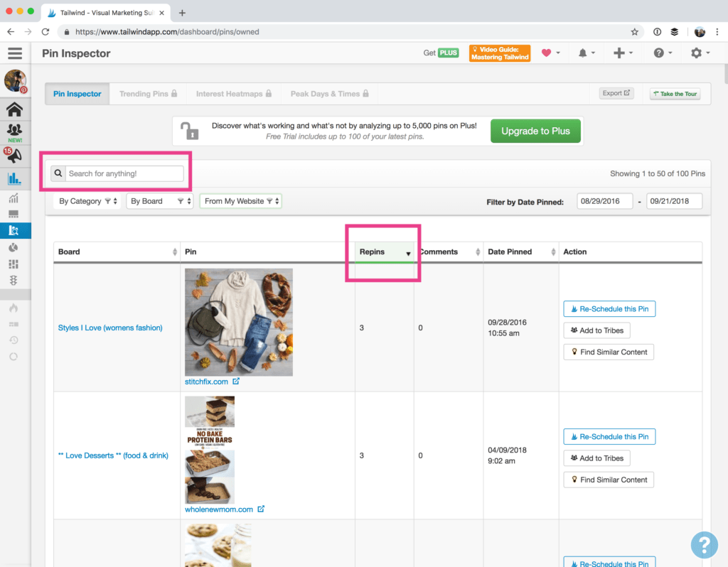Open the By Board filter dropdown
728x567 pixels.
[x=159, y=200]
